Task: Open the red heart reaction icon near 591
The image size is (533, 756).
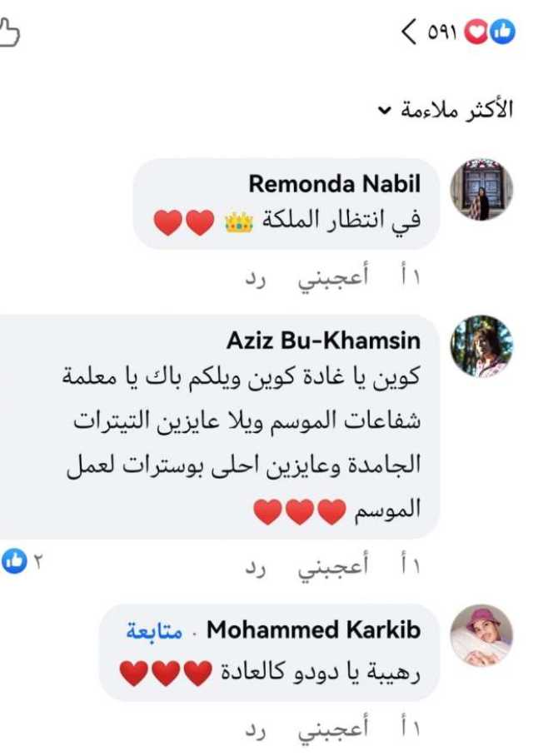Action: 476,32
